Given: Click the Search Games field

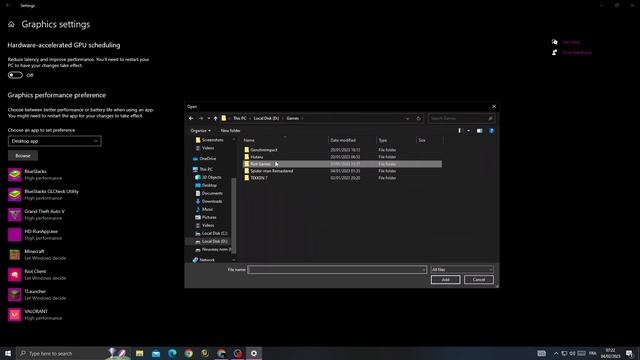Looking at the screenshot, I should point(461,118).
